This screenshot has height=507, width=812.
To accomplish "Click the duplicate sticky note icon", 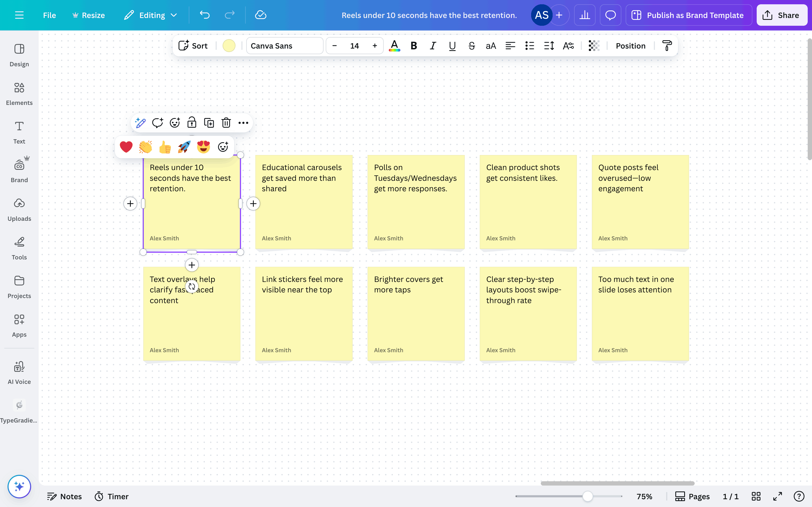I will pyautogui.click(x=209, y=123).
